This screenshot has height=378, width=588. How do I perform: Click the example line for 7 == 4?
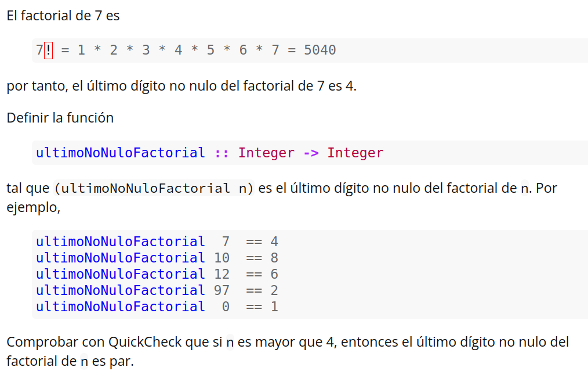(x=157, y=242)
